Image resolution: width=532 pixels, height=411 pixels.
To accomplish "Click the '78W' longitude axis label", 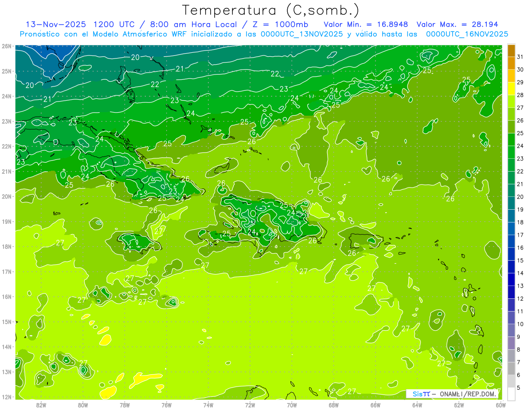I will [x=125, y=405].
